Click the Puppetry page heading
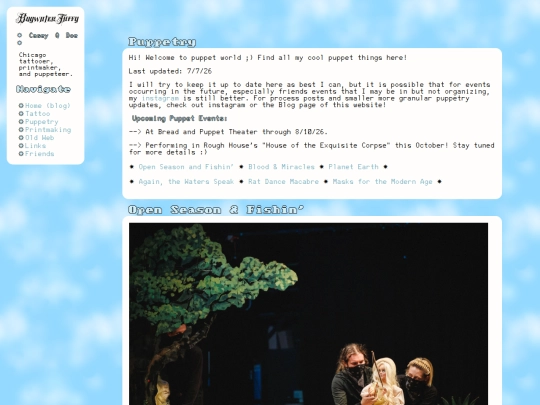Image resolution: width=540 pixels, height=405 pixels. [162, 42]
